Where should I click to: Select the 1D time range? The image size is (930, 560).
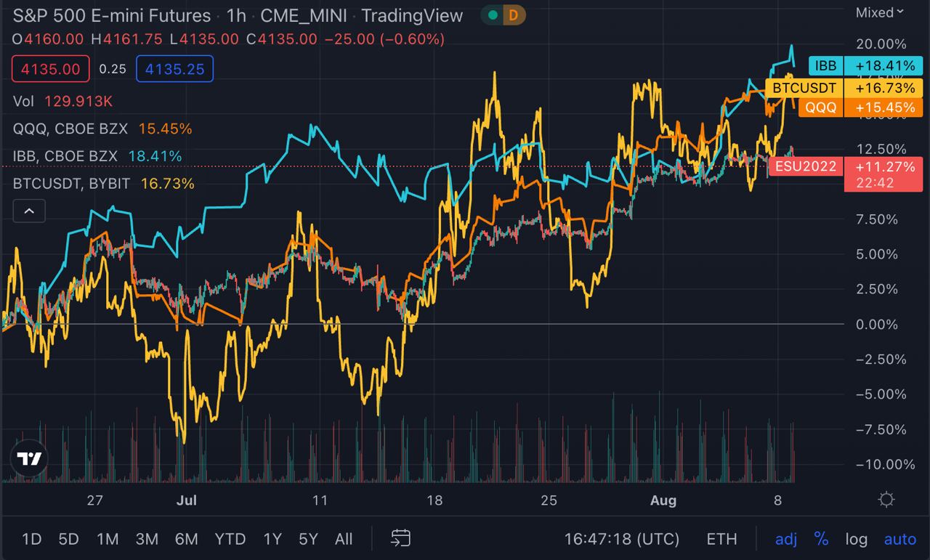coord(31,539)
